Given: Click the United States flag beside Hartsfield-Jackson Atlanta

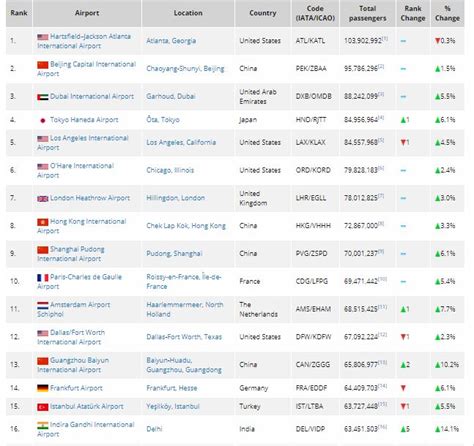Looking at the screenshot, I should coord(43,37).
